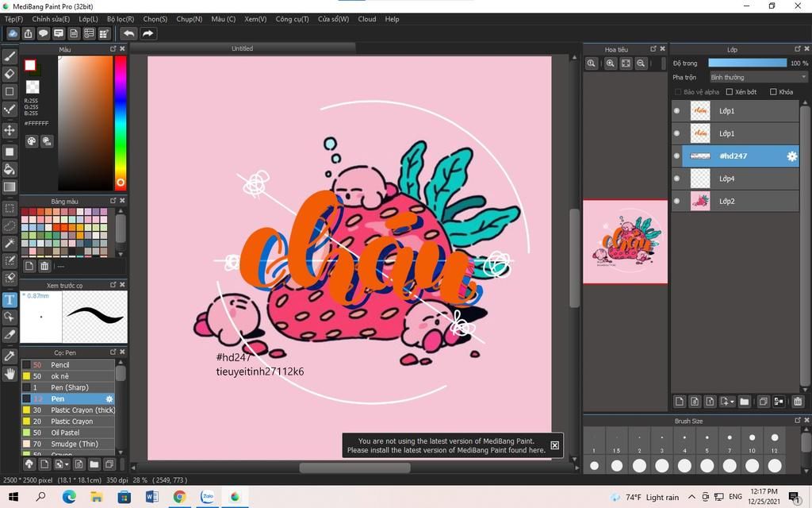Hide the Lớp2 layer
This screenshot has width=812, height=508.
[x=676, y=201]
